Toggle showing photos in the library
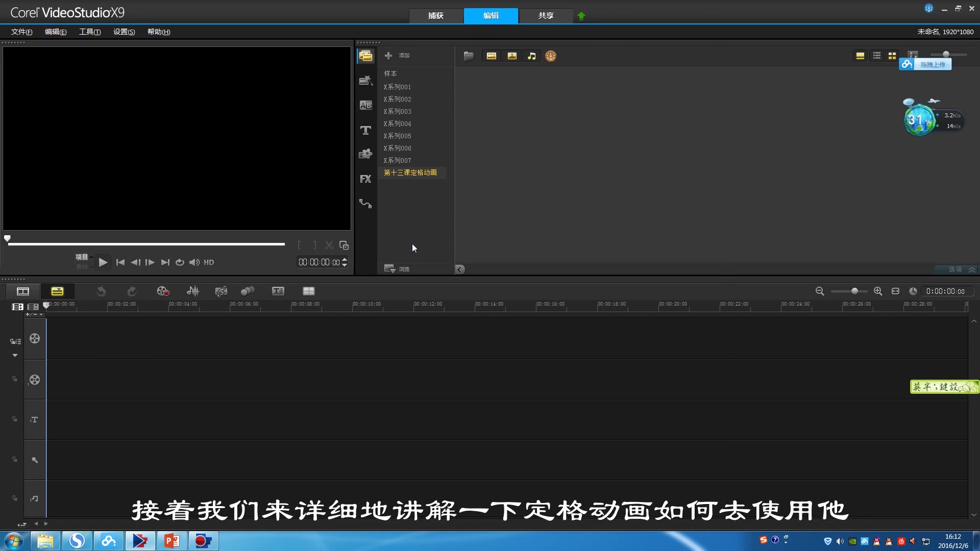 click(512, 56)
